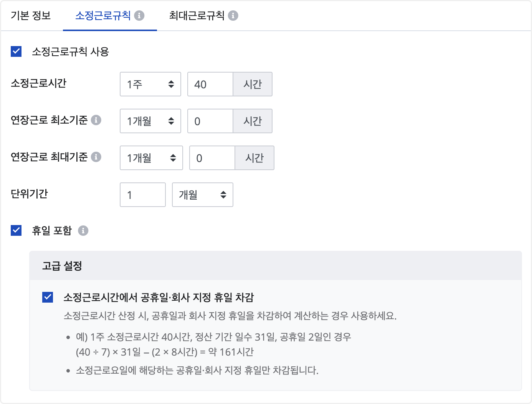Uncheck 공휴일·회사 지정 휴일 차감 checkbox
This screenshot has width=532, height=404.
coord(48,297)
